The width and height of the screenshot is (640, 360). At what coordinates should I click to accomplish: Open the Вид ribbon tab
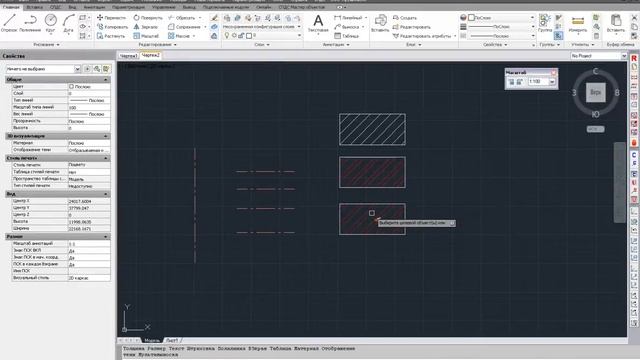[x=72, y=7]
